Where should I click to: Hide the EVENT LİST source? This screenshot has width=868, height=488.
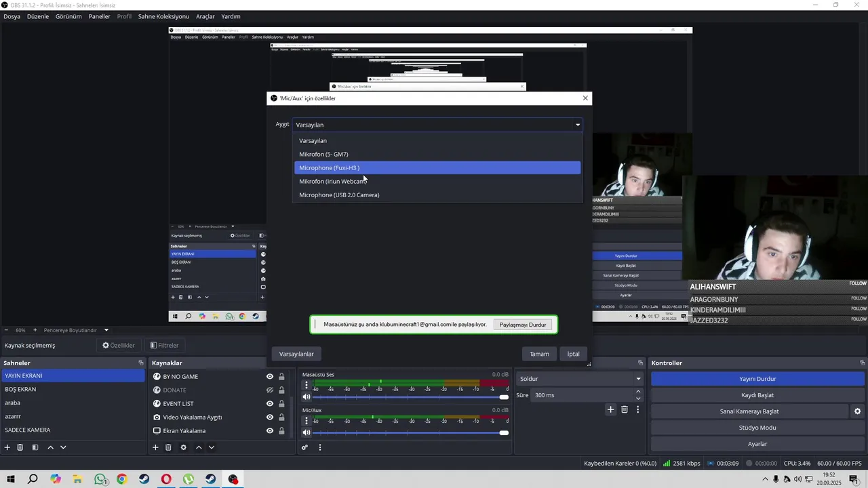(270, 404)
